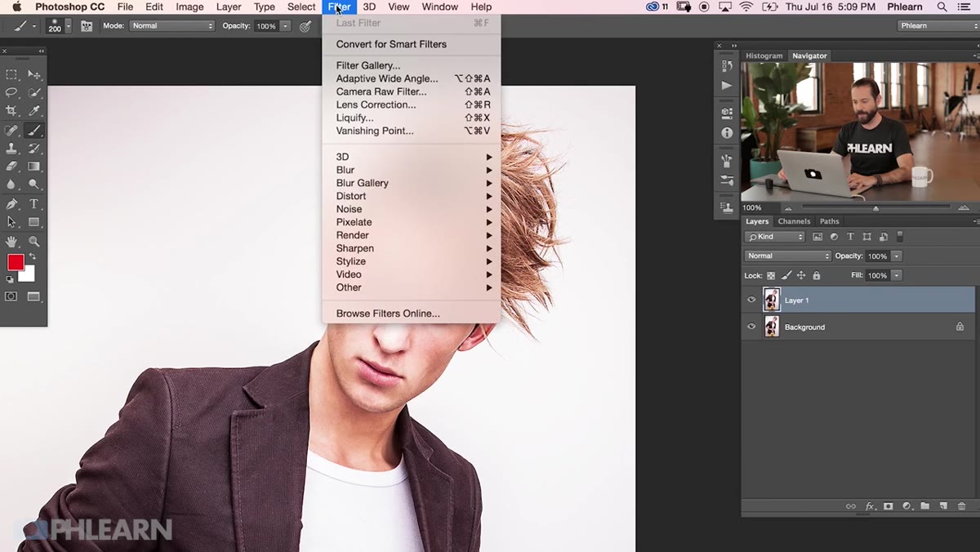
Task: Toggle type layer filter
Action: coord(850,237)
